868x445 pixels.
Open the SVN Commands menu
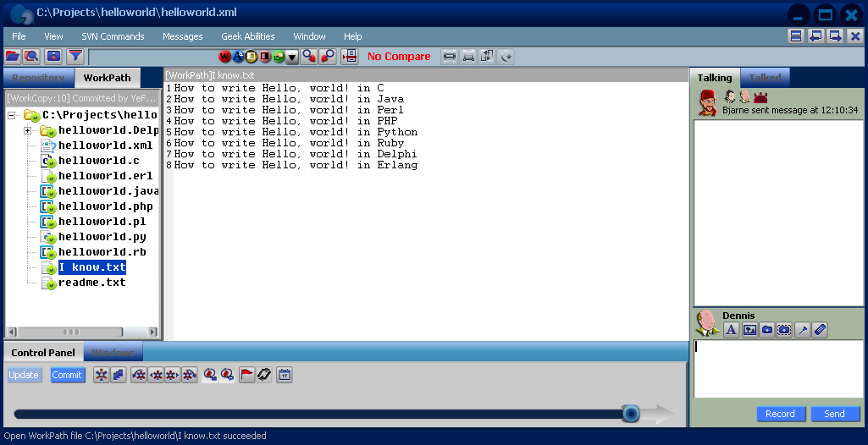tap(113, 36)
